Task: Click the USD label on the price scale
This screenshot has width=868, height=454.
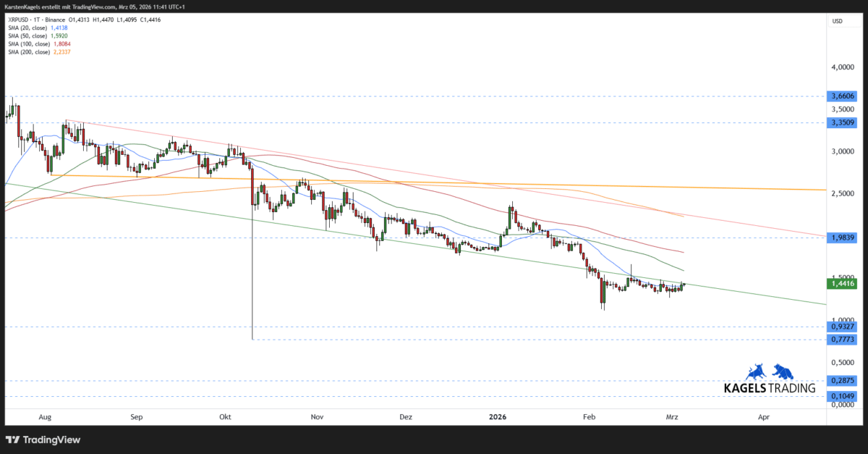Action: coord(836,21)
